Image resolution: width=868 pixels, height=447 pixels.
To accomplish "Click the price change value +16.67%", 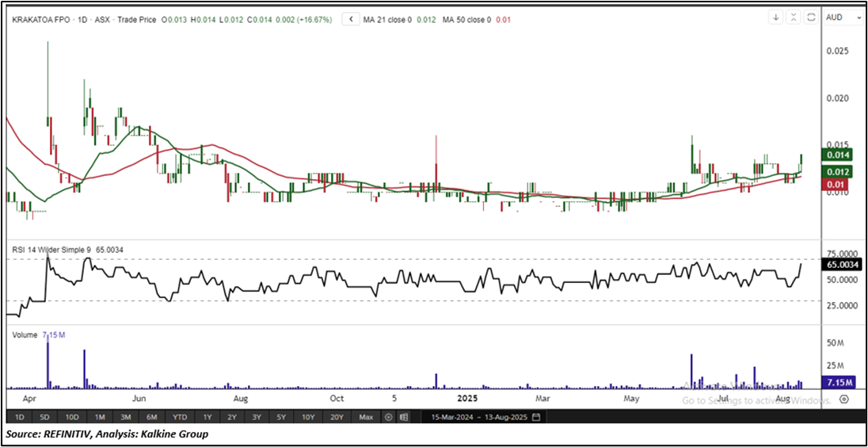I will point(314,19).
